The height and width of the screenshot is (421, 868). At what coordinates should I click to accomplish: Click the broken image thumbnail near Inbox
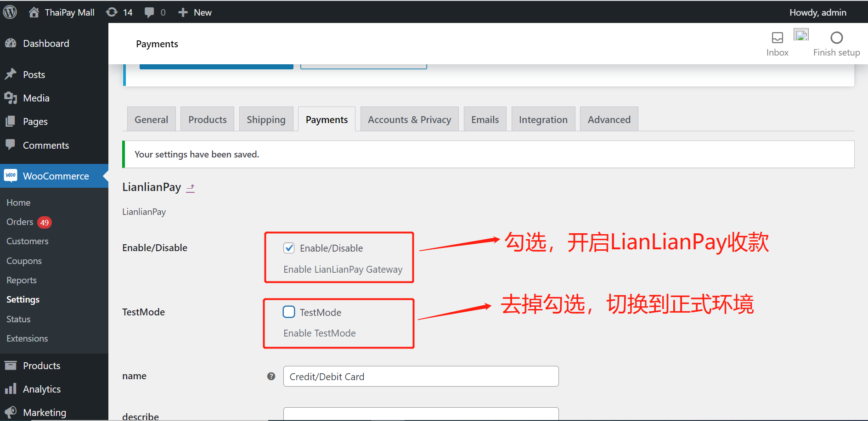tap(801, 35)
